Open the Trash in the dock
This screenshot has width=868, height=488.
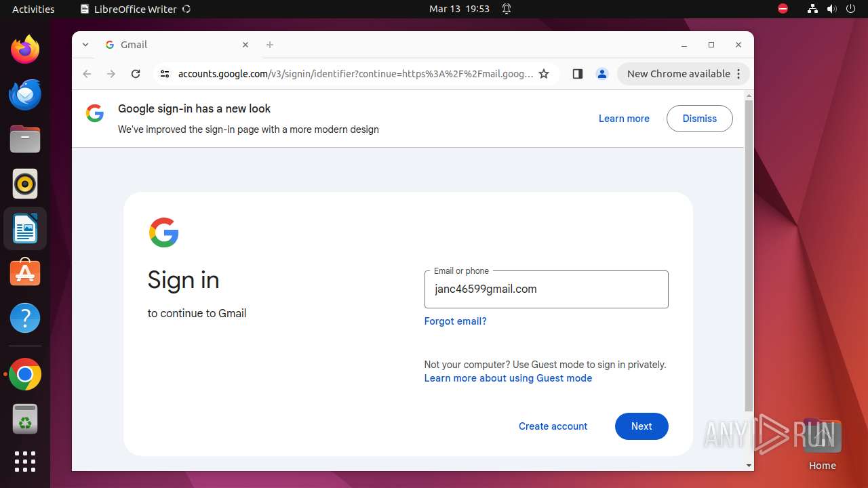click(25, 420)
